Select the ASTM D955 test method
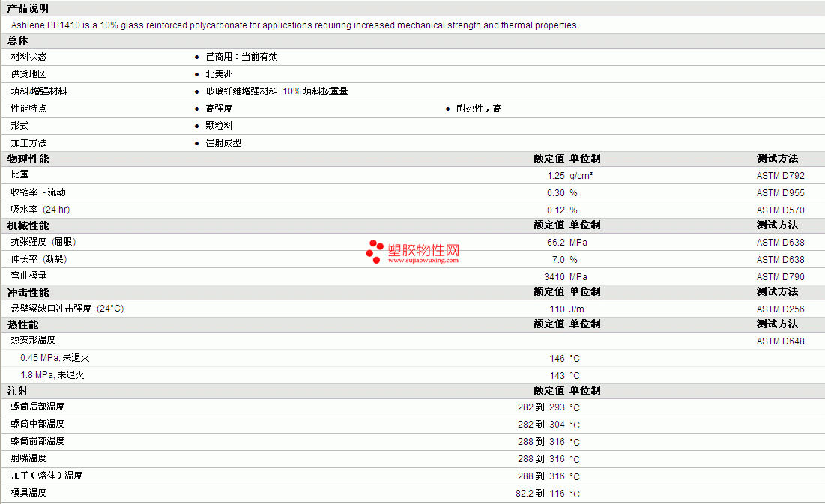This screenshot has height=504, width=825. click(x=780, y=194)
